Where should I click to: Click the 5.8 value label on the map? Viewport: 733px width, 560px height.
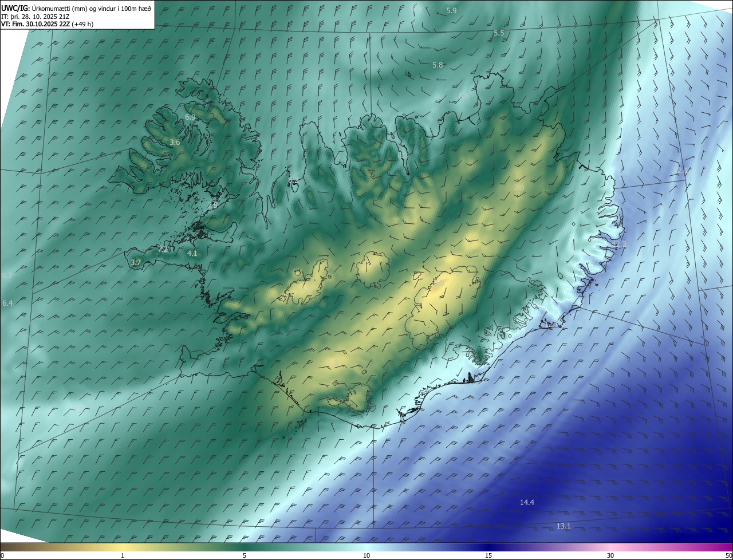[x=438, y=65]
